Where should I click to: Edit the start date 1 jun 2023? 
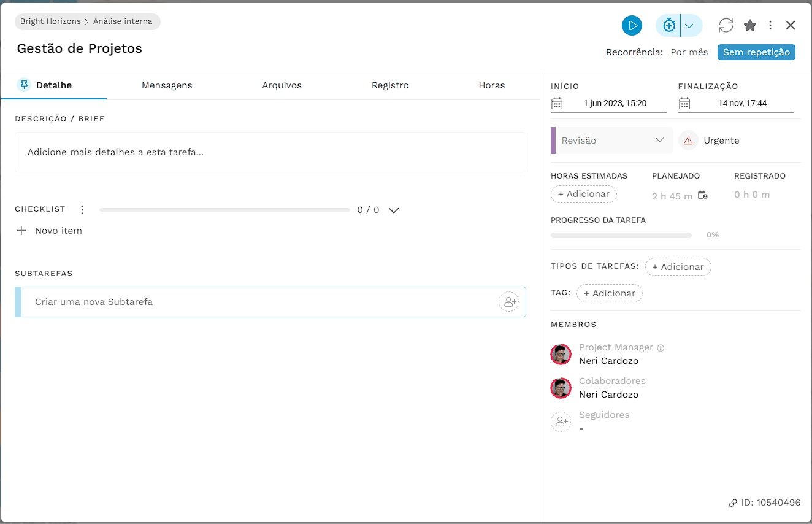click(x=615, y=103)
